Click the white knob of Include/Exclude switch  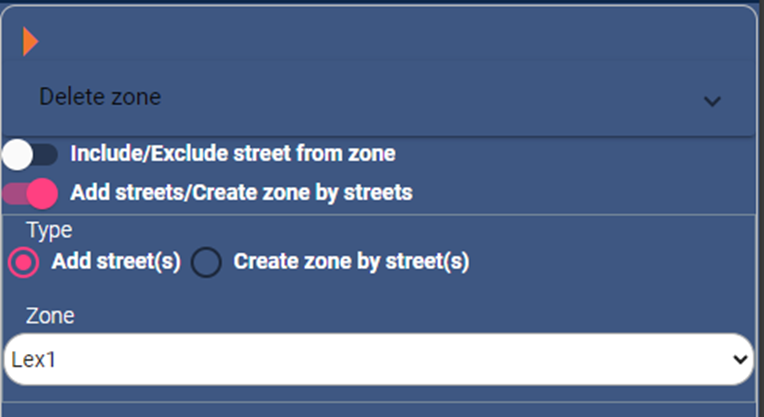coord(18,154)
